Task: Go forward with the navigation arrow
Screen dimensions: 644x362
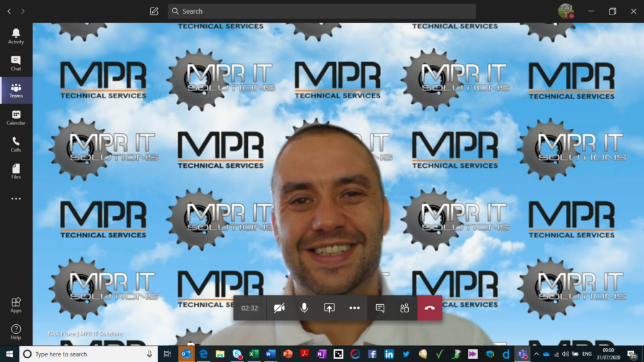Action: (x=23, y=11)
